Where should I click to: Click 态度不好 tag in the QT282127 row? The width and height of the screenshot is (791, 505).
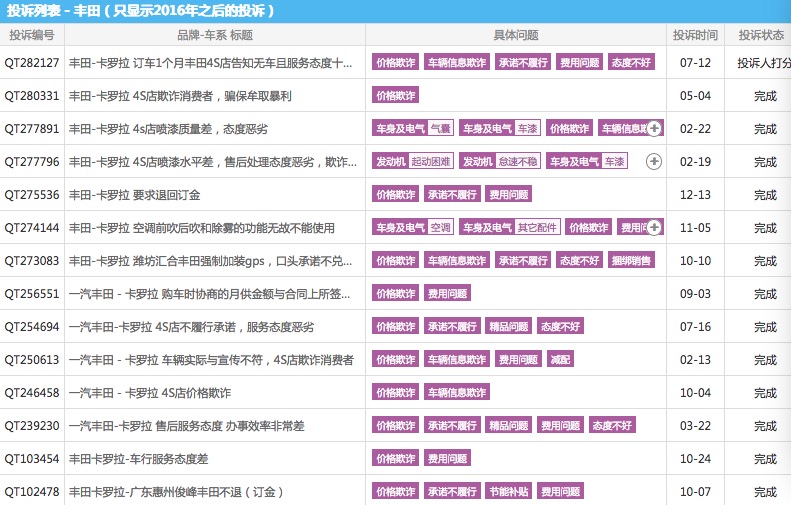click(631, 63)
